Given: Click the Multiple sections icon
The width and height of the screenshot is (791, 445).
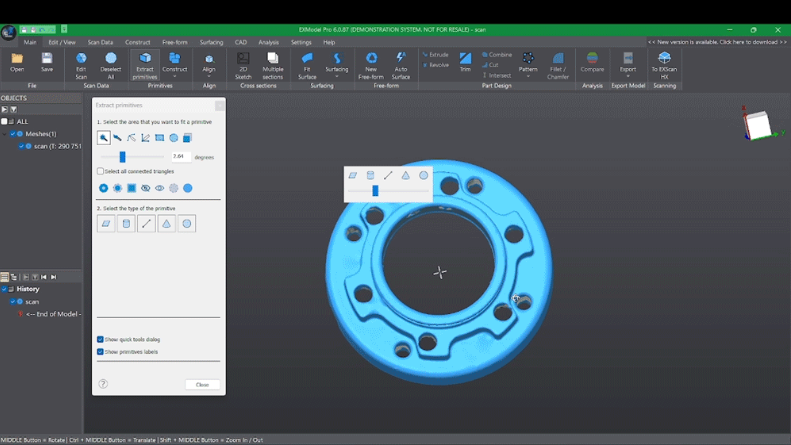Looking at the screenshot, I should coord(273,63).
